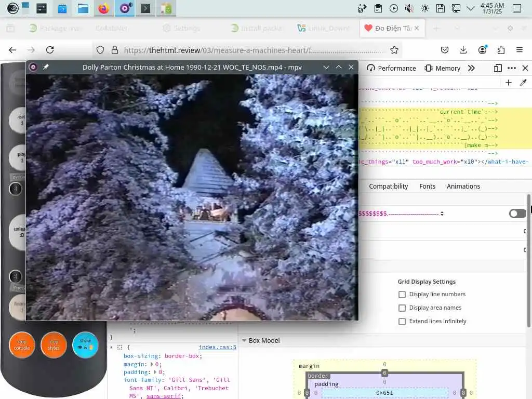This screenshot has height=399, width=532.
Task: Pick an element color with eyedropper
Action: click(523, 83)
